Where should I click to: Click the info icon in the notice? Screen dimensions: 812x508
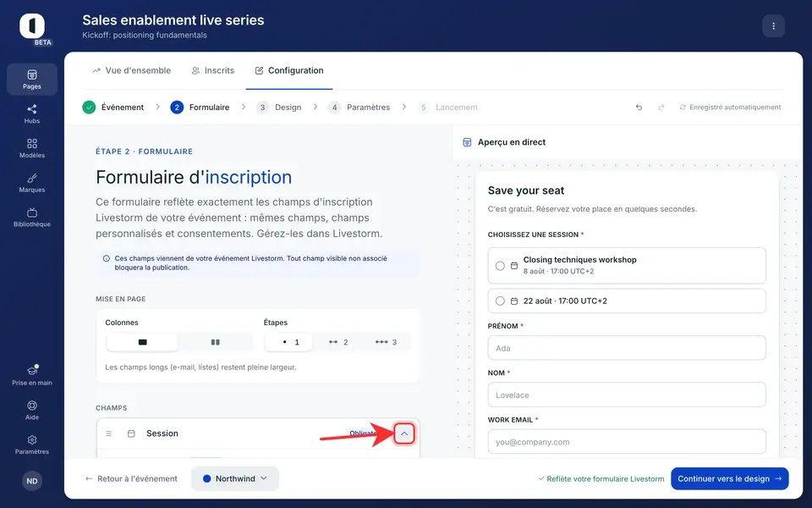107,258
